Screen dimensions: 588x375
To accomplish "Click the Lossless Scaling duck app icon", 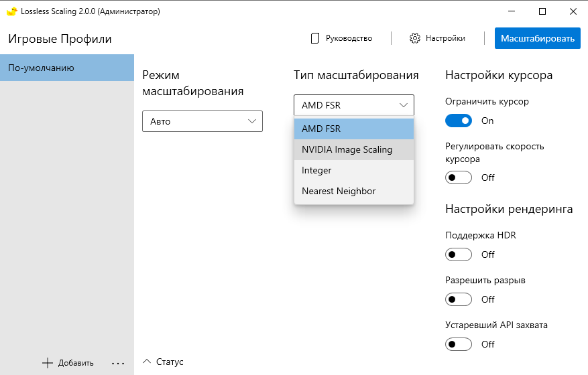I will [11, 11].
